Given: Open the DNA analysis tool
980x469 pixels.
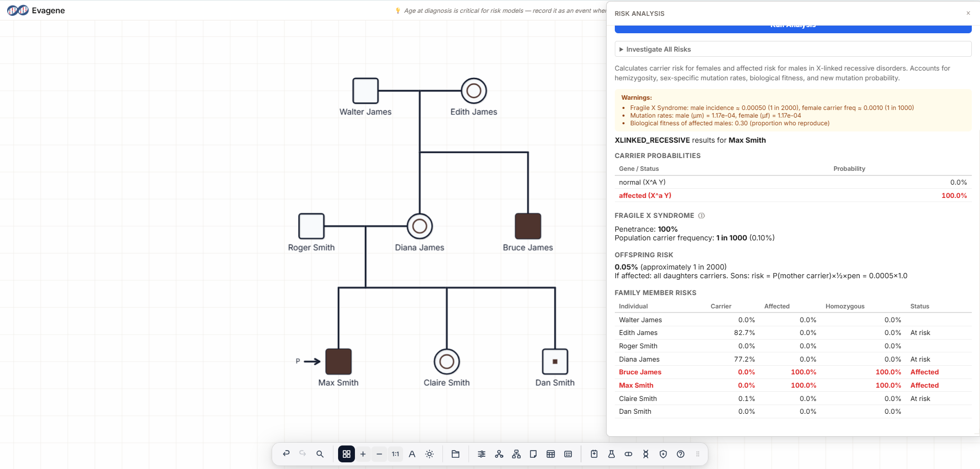Looking at the screenshot, I should pos(645,454).
